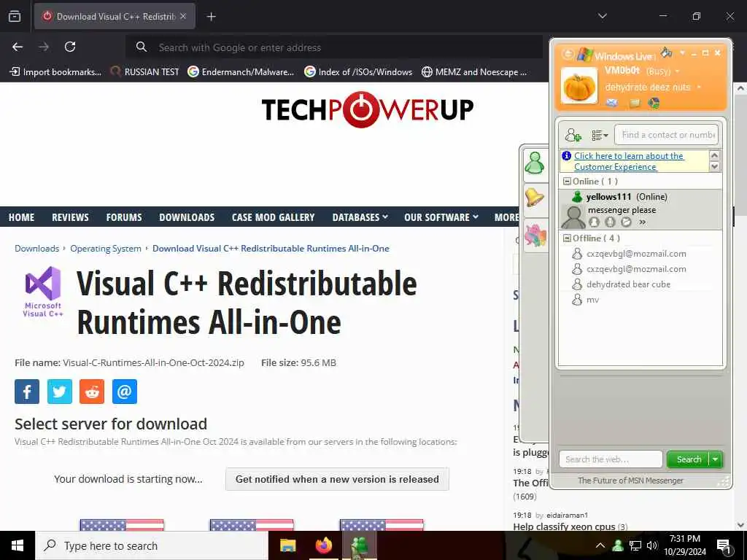Click the green status icon beside yellows111
Screen dimensions: 747x560
coord(577,197)
